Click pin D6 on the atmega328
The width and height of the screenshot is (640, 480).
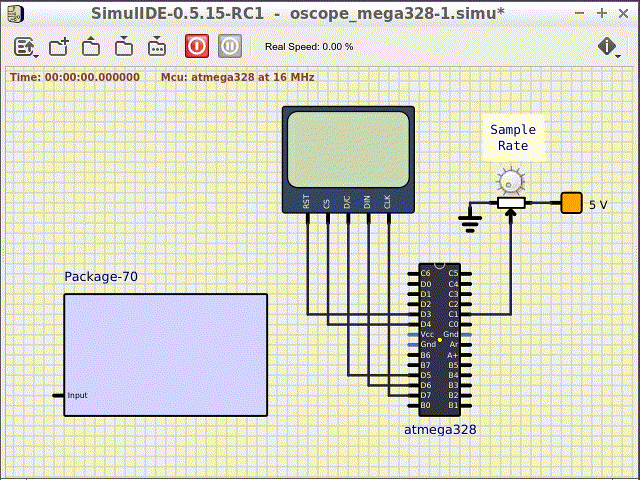(413, 385)
